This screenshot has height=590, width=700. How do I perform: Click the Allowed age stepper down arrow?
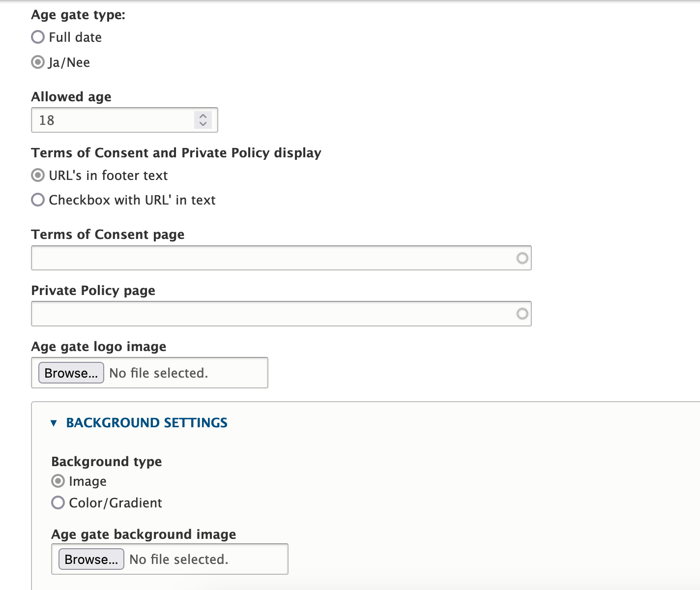tap(203, 123)
